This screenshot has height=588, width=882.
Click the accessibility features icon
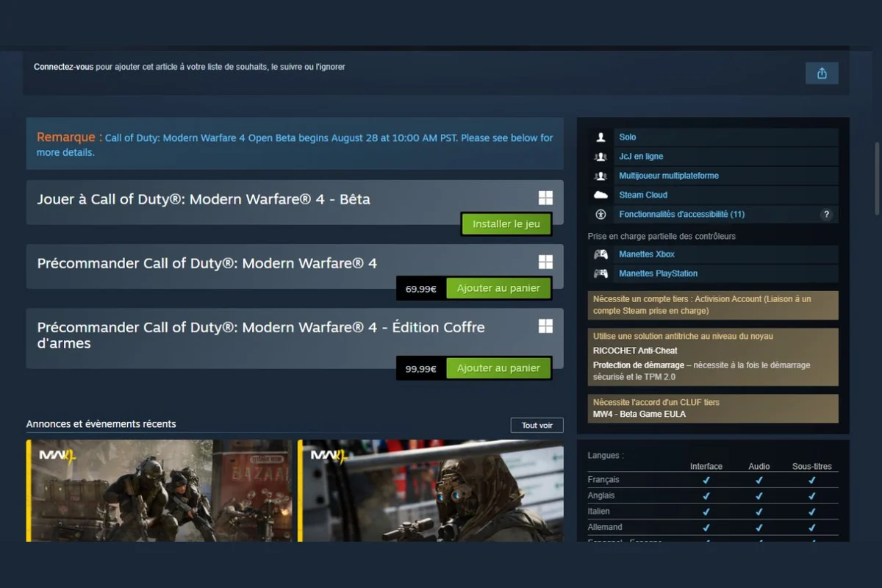point(601,214)
